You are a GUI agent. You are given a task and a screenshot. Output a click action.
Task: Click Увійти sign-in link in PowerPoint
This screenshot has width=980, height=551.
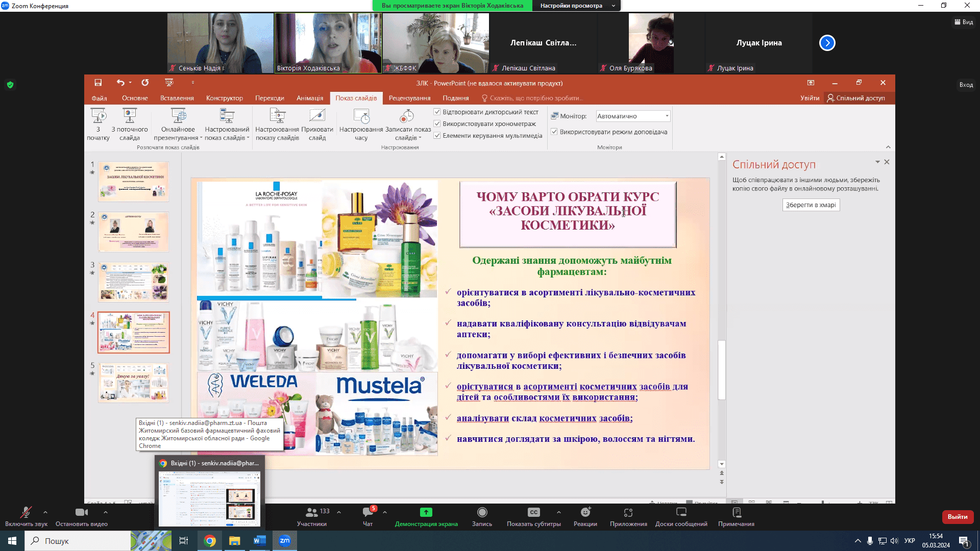click(810, 98)
